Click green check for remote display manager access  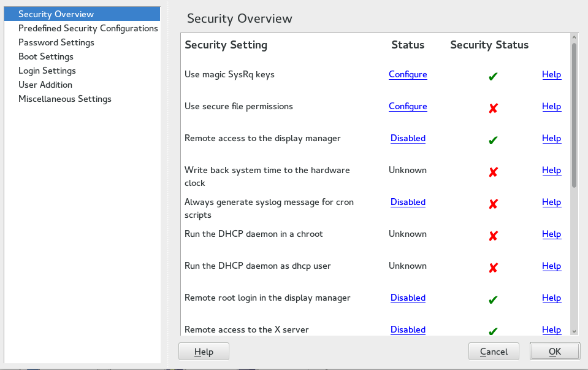tap(493, 140)
